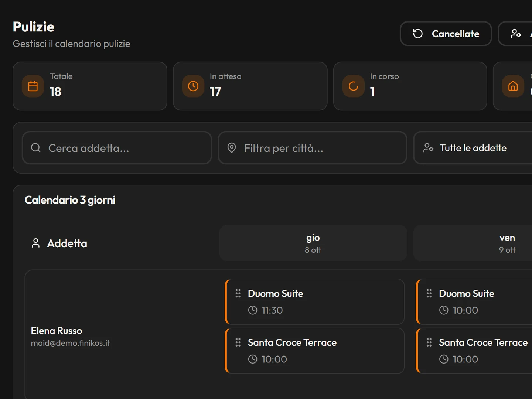Screen dimensions: 532x399
Task: Click the Addetta column header label
Action: (67, 243)
